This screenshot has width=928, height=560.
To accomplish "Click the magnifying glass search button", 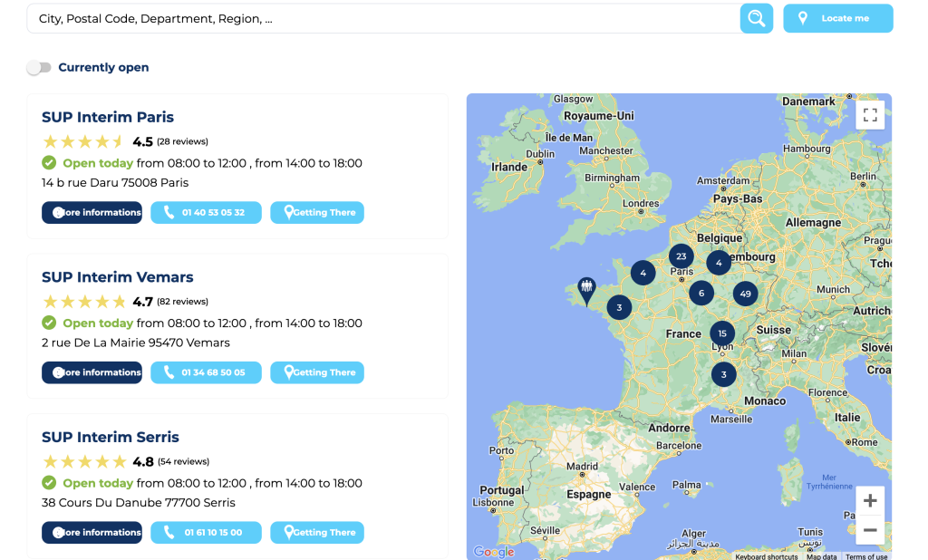I will [x=757, y=18].
